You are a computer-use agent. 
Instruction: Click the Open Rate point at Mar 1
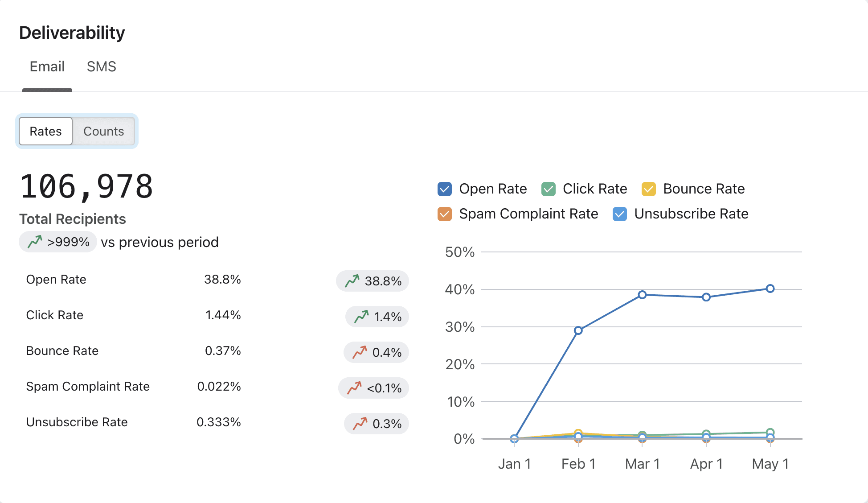tap(642, 295)
